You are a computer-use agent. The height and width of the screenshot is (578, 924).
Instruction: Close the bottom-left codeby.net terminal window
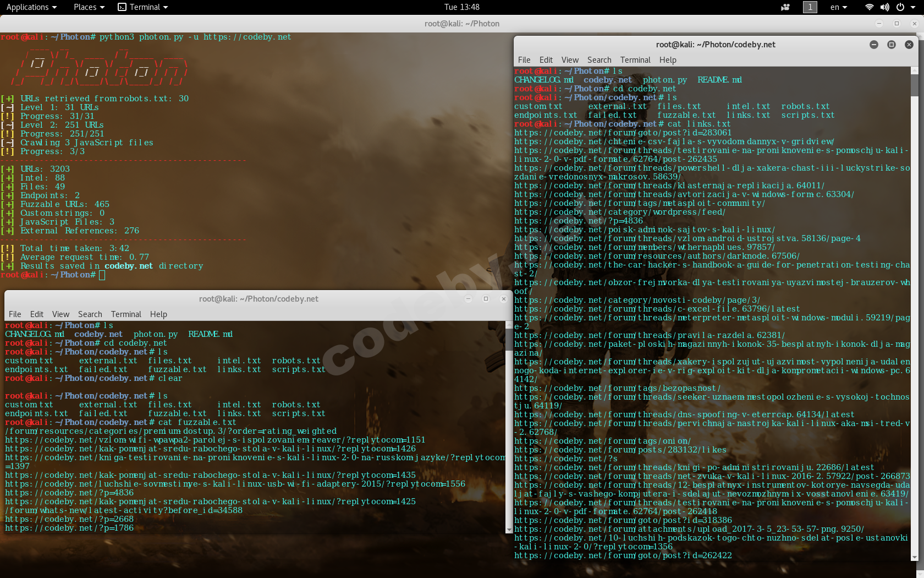click(503, 299)
